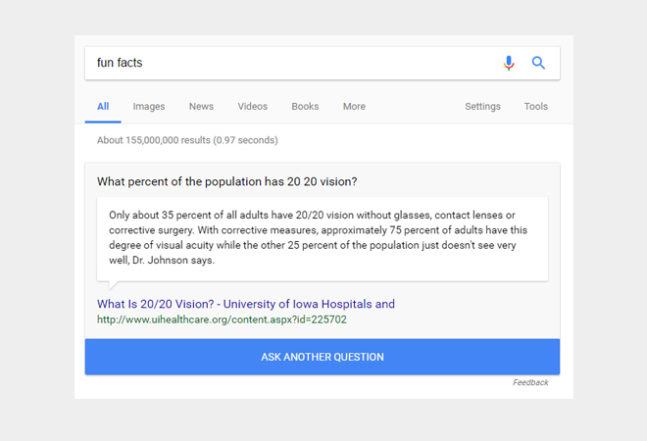The width and height of the screenshot is (647, 441).
Task: Click the blue magnifying glass search icon
Action: click(x=538, y=63)
